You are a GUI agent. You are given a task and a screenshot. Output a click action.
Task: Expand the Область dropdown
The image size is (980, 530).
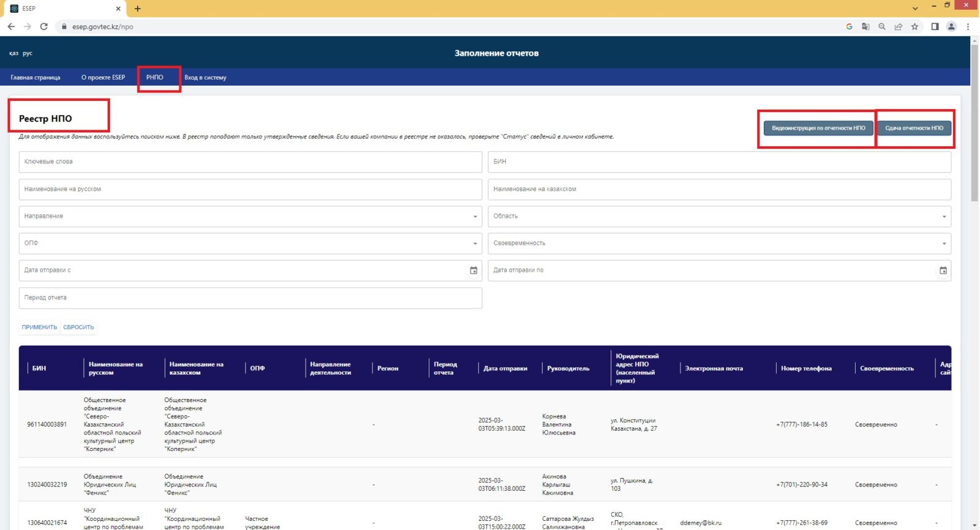943,217
